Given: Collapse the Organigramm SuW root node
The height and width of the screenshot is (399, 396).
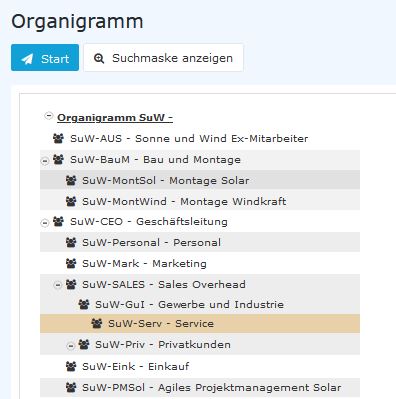Looking at the screenshot, I should (x=49, y=116).
